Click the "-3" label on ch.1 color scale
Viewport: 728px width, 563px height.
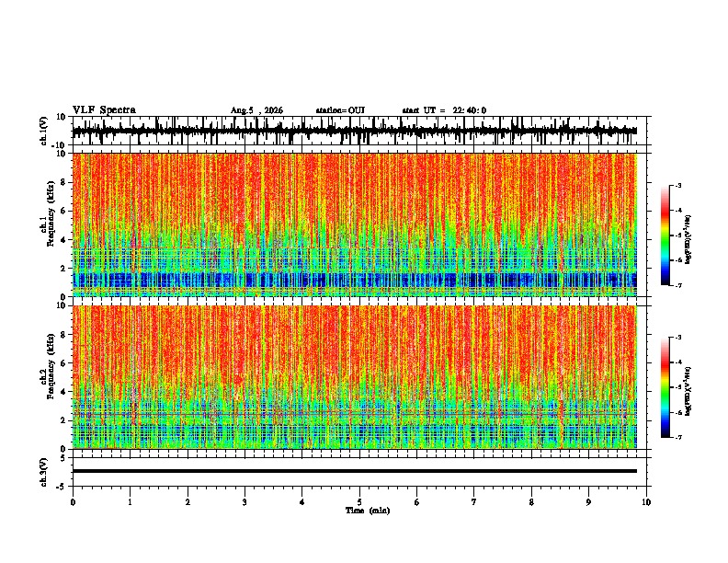677,186
